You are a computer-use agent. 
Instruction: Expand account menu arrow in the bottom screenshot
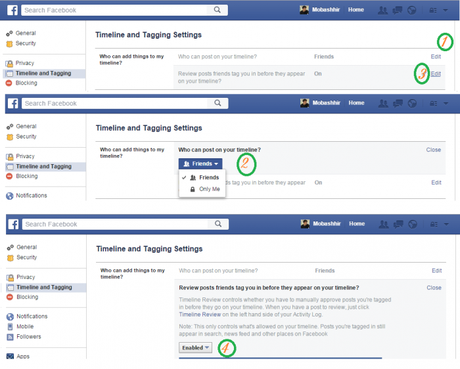pyautogui.click(x=446, y=224)
